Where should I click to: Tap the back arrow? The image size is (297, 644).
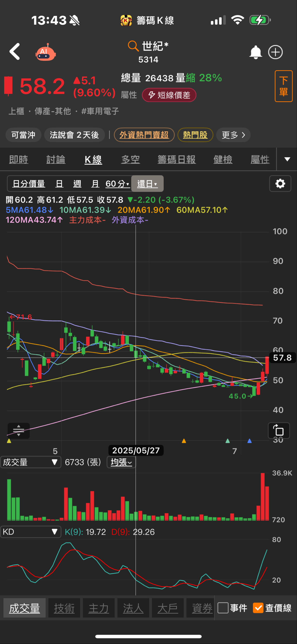click(x=15, y=51)
